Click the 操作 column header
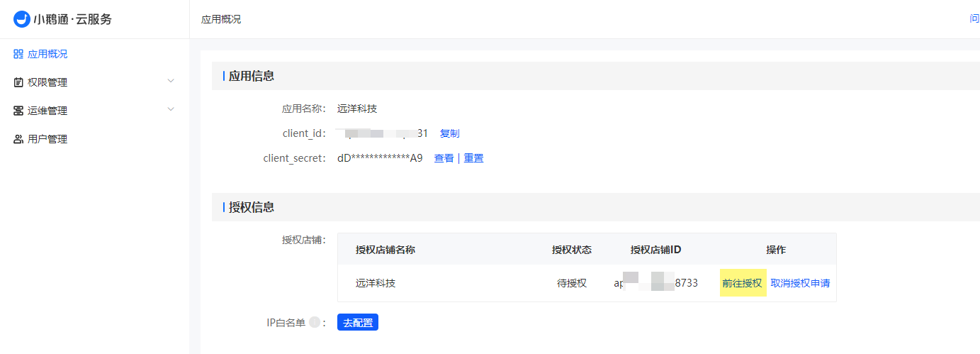The image size is (980, 354). click(x=776, y=250)
